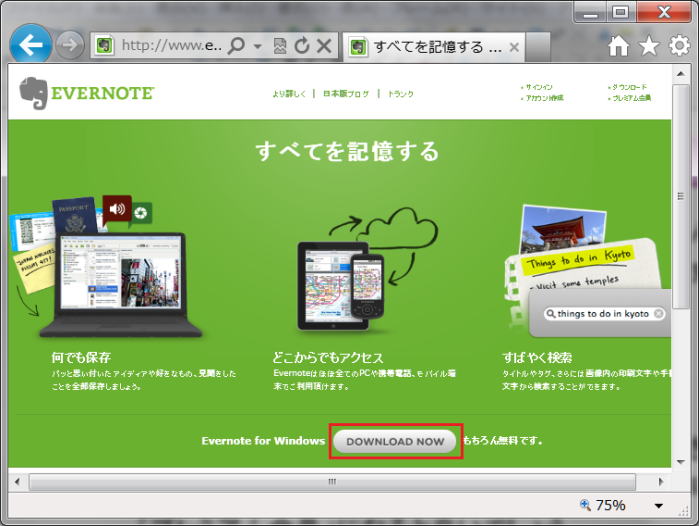Click the things to do in kyoto search box
The height and width of the screenshot is (526, 699).
(604, 314)
